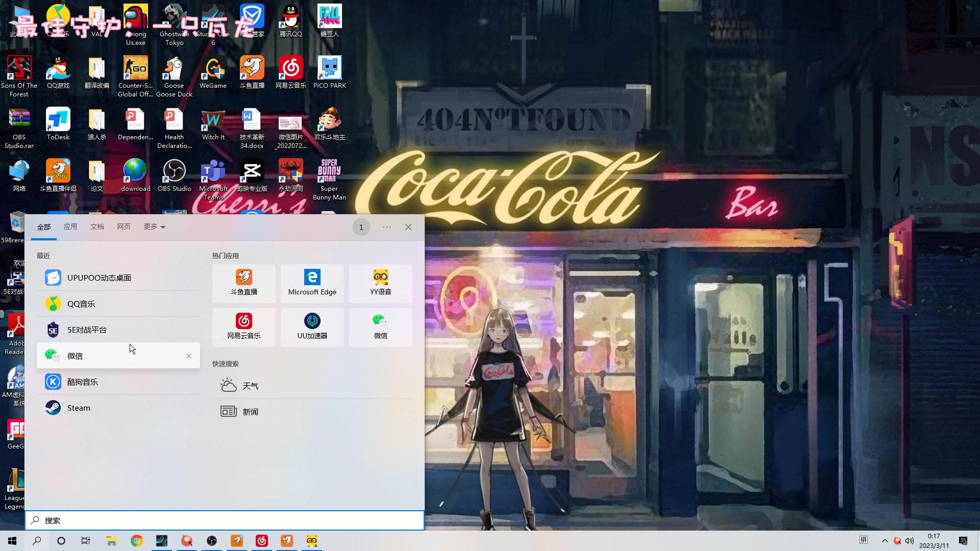Open YY语音 app tile
The height and width of the screenshot is (551, 980).
[380, 283]
